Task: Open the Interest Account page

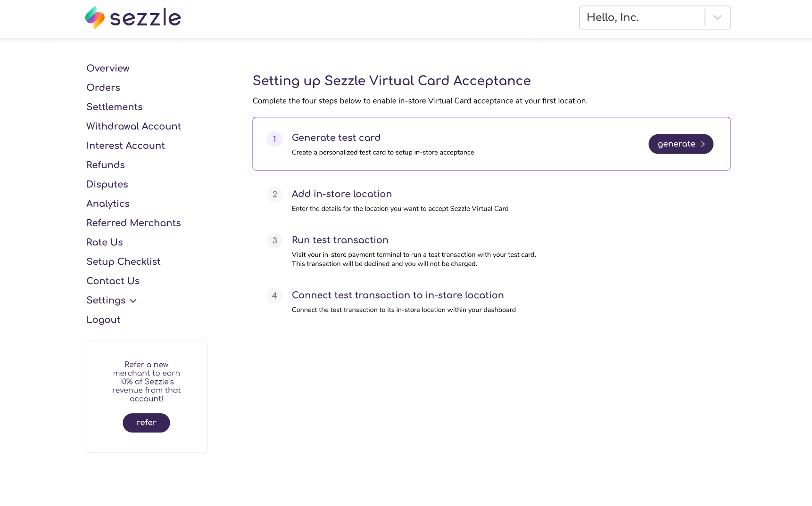Action: pyautogui.click(x=125, y=146)
